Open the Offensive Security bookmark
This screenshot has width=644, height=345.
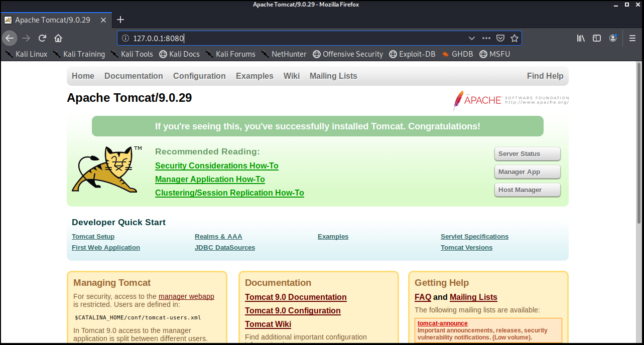click(x=347, y=54)
